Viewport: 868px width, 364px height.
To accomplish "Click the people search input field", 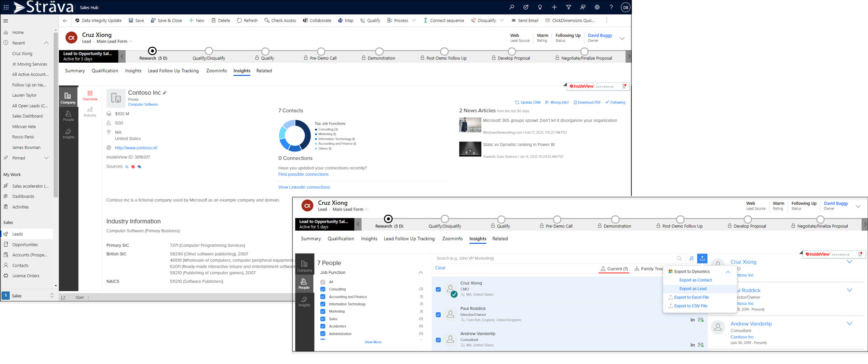I will tap(555, 258).
